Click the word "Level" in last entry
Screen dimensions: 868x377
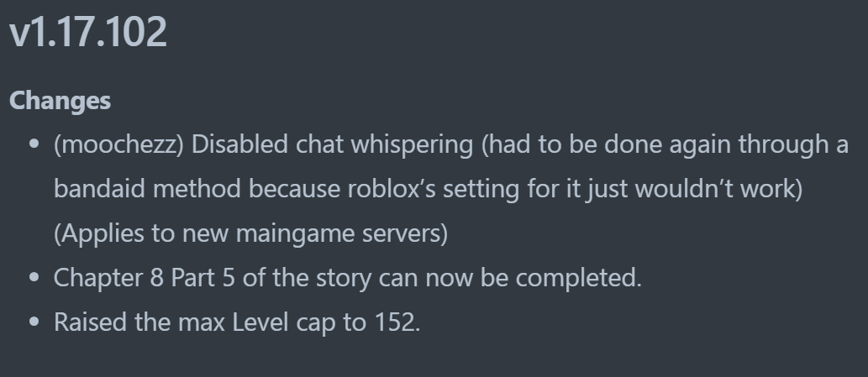[260, 322]
